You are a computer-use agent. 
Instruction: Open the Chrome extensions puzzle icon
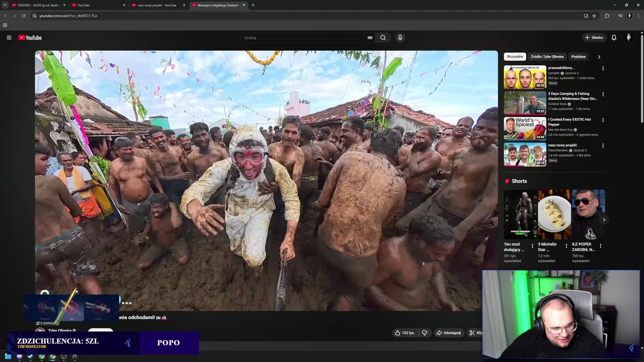click(607, 16)
